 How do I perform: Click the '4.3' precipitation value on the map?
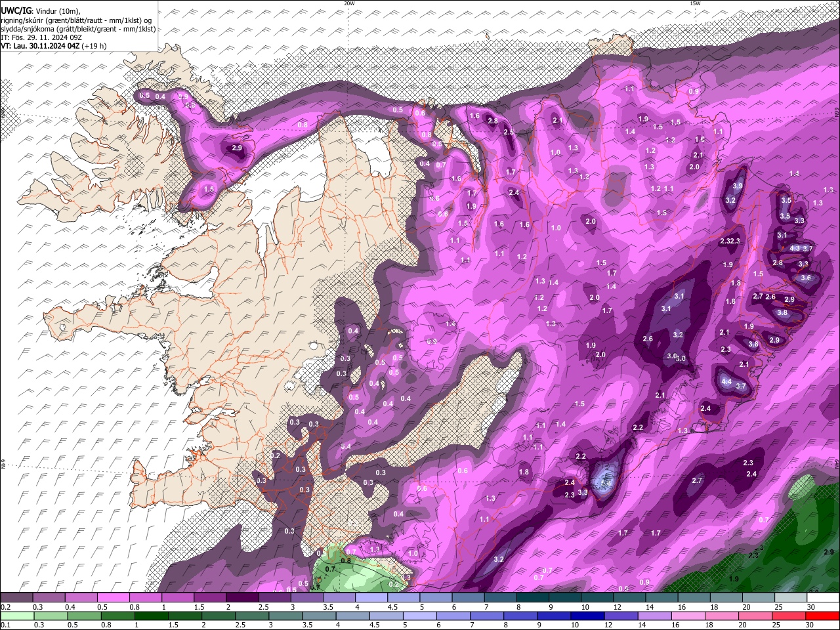(795, 248)
